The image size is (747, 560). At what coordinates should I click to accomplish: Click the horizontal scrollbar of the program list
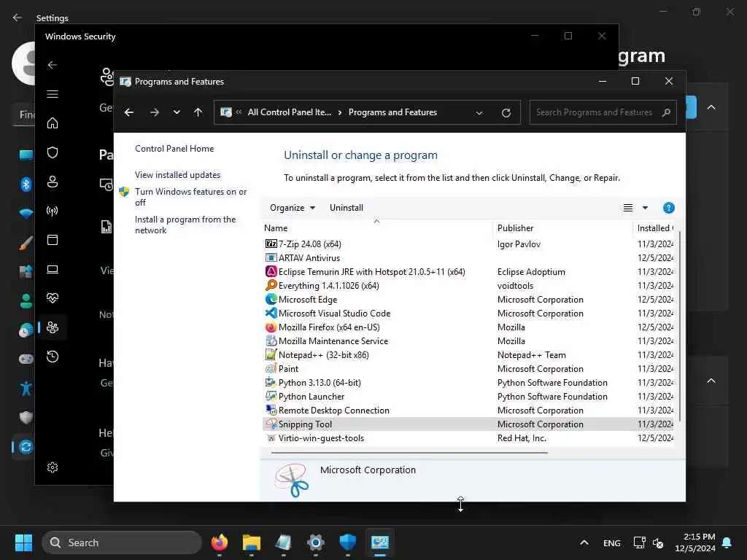[x=409, y=452]
